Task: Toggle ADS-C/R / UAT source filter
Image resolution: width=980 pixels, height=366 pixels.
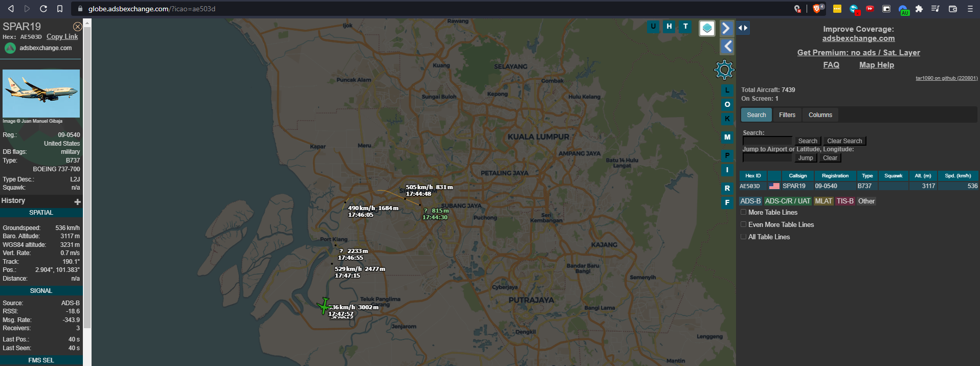Action: 788,201
